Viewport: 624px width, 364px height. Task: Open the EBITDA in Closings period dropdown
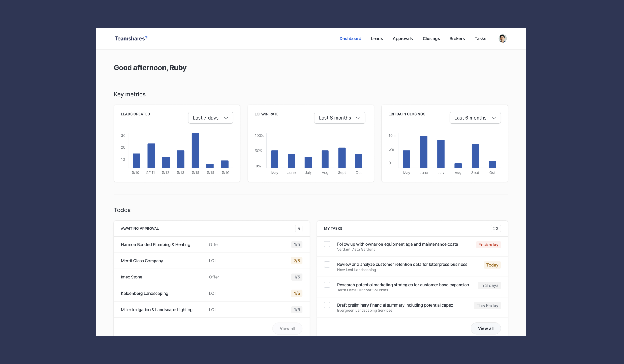click(x=475, y=118)
